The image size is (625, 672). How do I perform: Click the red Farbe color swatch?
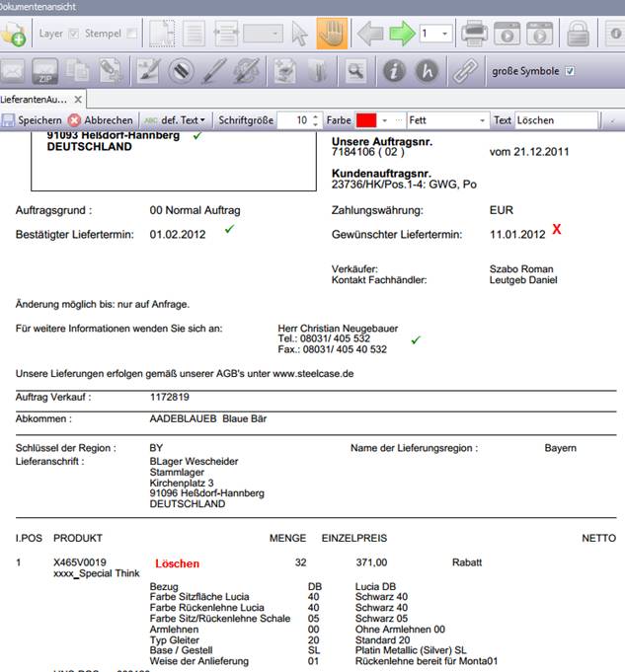coord(366,120)
